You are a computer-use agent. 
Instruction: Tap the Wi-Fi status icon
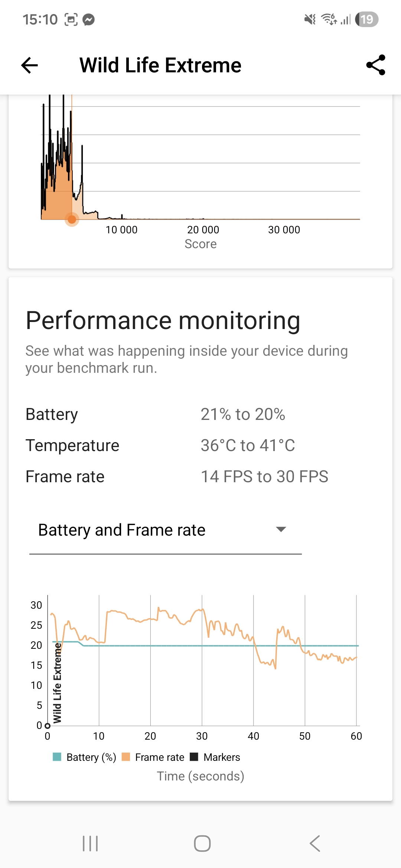(x=329, y=19)
